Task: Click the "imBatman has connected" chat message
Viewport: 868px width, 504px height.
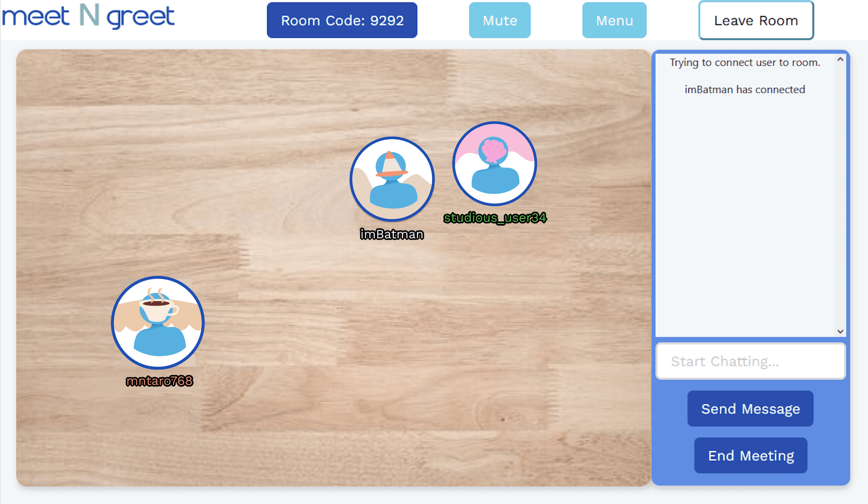Action: (745, 90)
